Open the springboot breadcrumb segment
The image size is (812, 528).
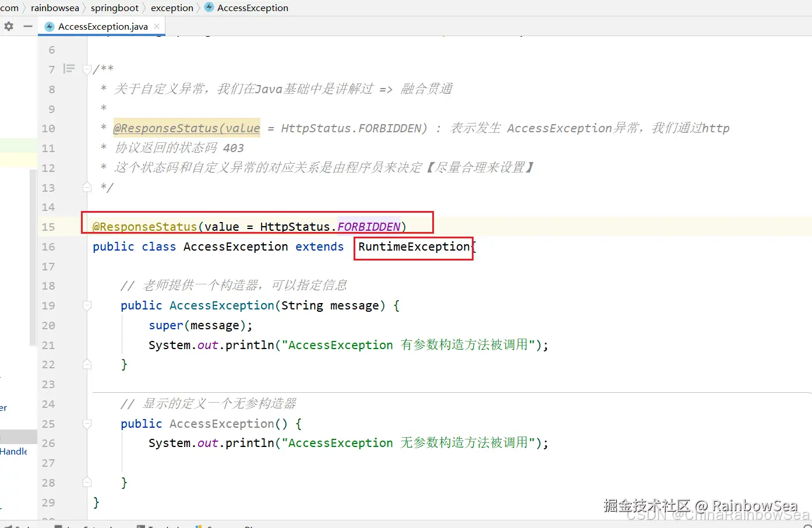point(115,8)
